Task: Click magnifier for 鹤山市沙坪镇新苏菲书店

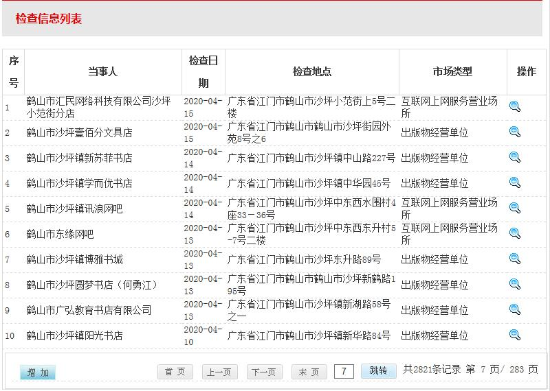Action: [x=515, y=157]
